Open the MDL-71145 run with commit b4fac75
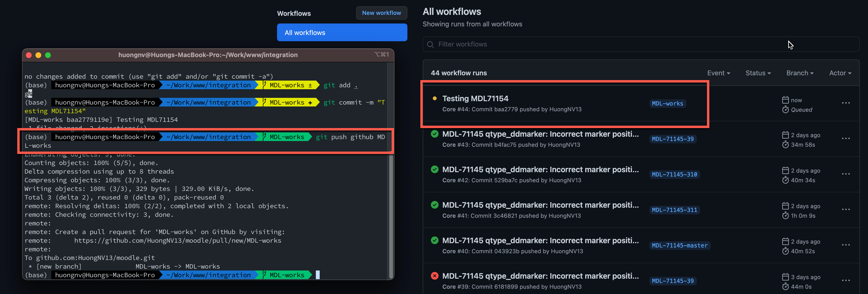 [540, 134]
